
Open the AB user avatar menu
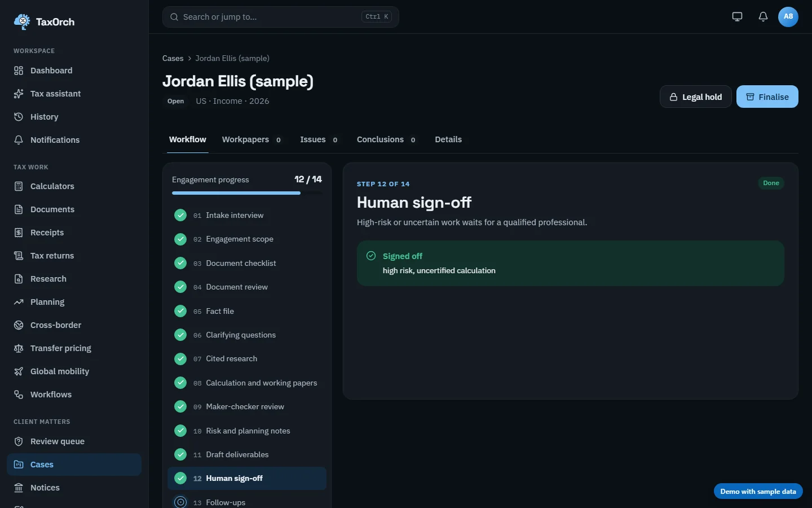(788, 17)
